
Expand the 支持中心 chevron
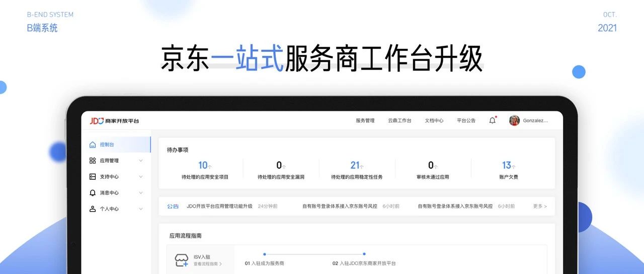pyautogui.click(x=141, y=177)
